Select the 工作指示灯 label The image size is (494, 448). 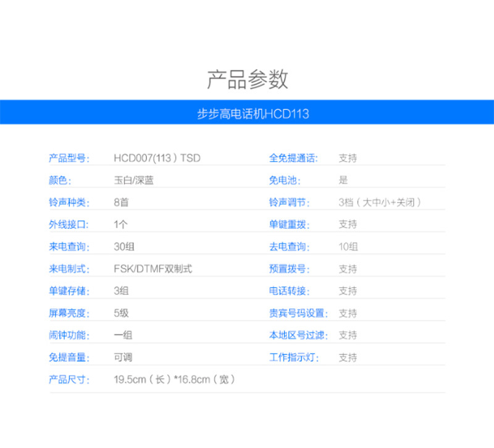click(294, 357)
